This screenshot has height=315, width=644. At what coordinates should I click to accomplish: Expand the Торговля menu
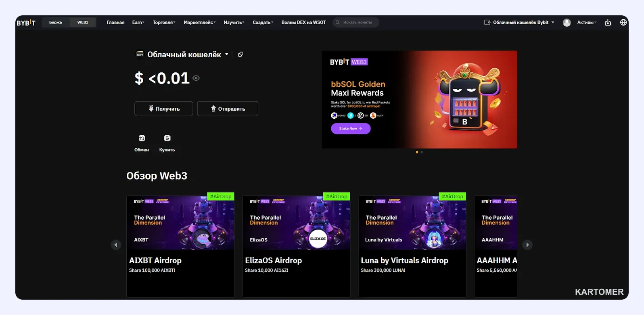(x=164, y=22)
